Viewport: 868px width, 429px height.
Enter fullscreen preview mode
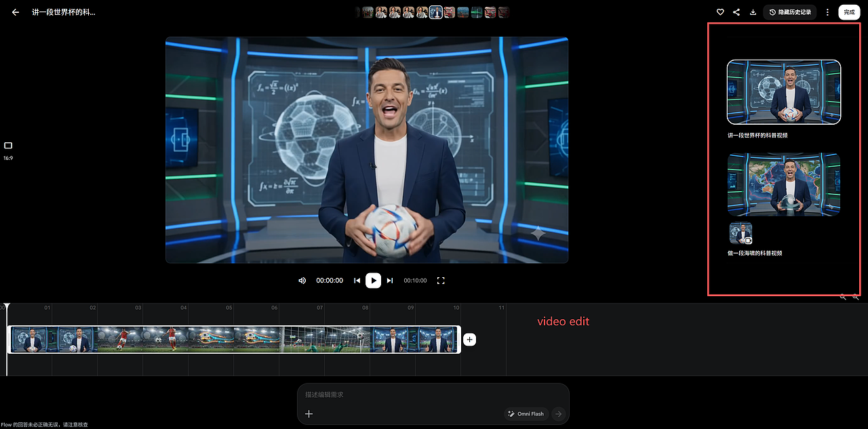[x=441, y=281]
